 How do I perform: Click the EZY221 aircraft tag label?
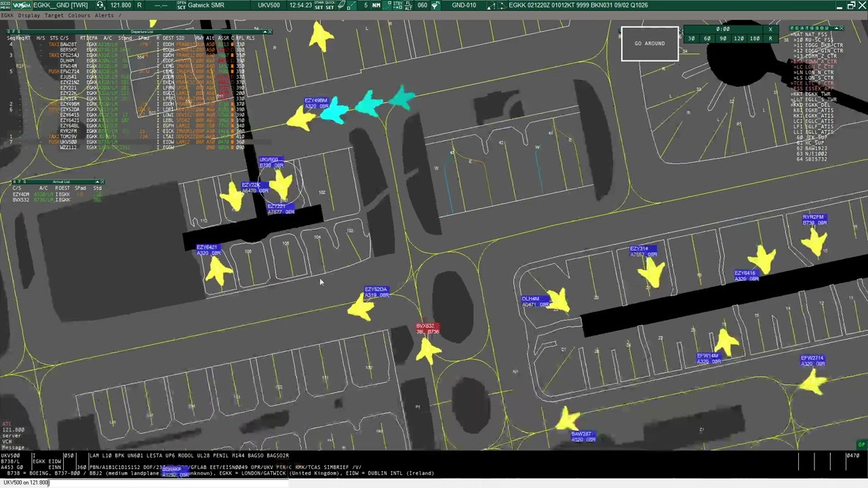281,209
